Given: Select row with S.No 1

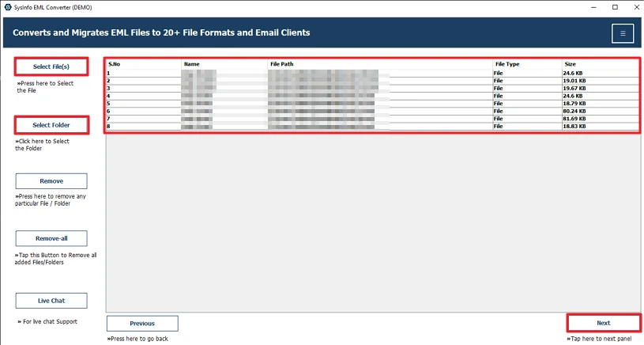Looking at the screenshot, I should click(372, 74).
